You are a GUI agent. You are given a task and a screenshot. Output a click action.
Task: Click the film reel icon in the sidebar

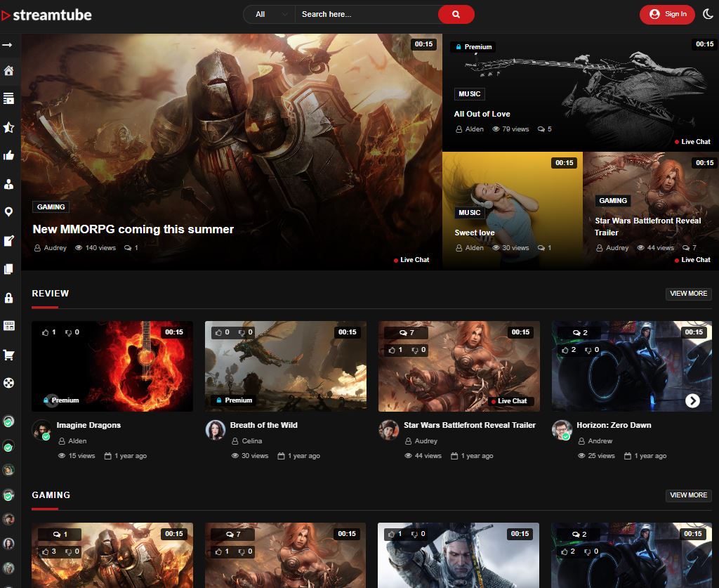8,383
